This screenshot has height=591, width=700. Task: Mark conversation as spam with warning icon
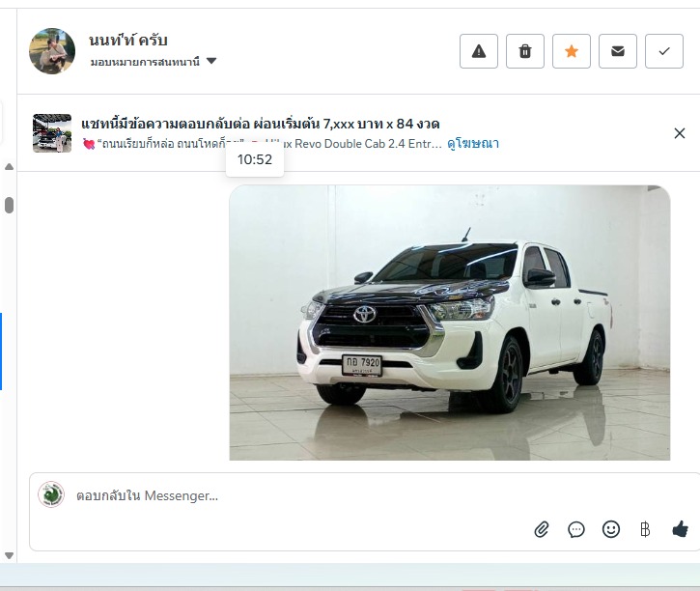(479, 51)
